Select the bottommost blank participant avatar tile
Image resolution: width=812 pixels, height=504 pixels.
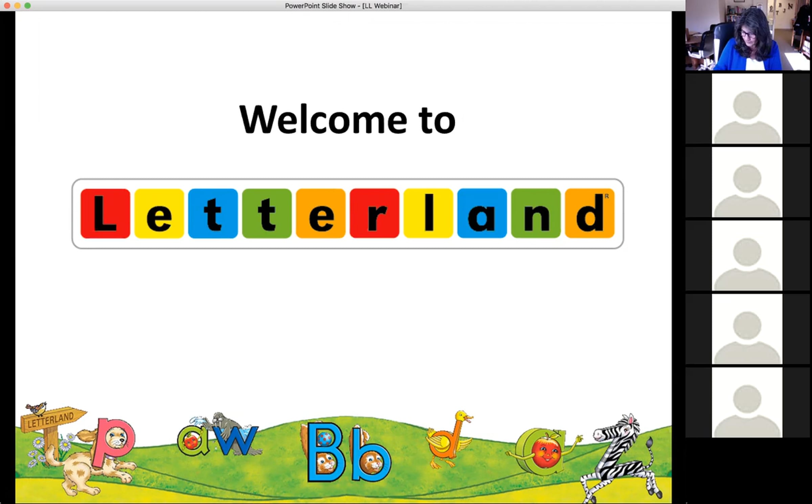747,403
